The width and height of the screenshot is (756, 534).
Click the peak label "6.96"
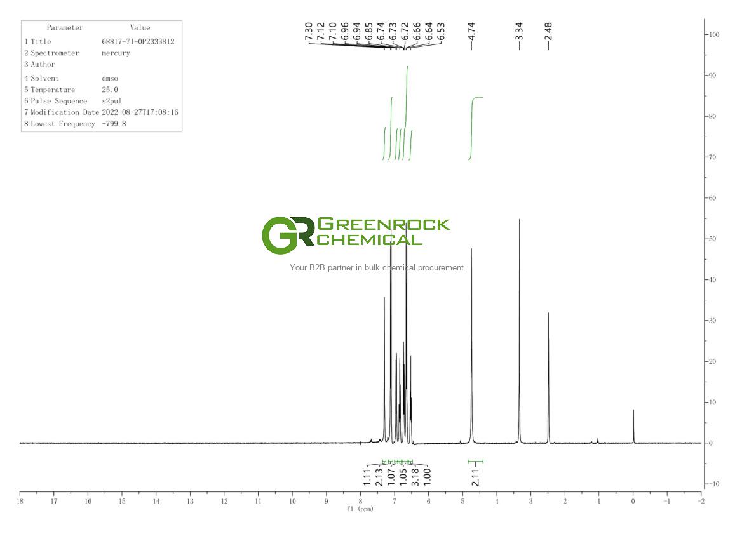[x=345, y=31]
